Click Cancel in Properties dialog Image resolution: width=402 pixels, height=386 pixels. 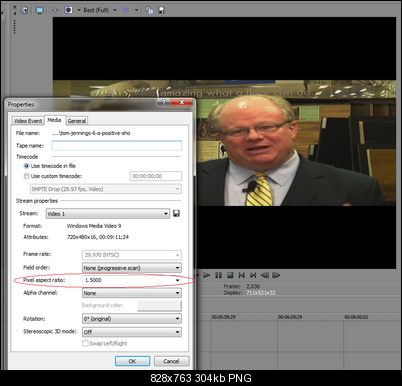point(171,361)
